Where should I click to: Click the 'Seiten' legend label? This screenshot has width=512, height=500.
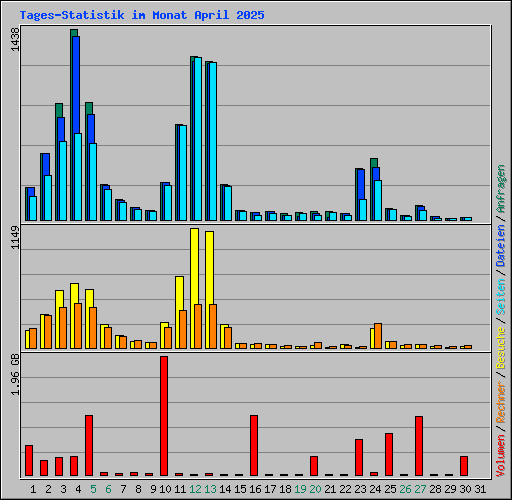pos(501,297)
